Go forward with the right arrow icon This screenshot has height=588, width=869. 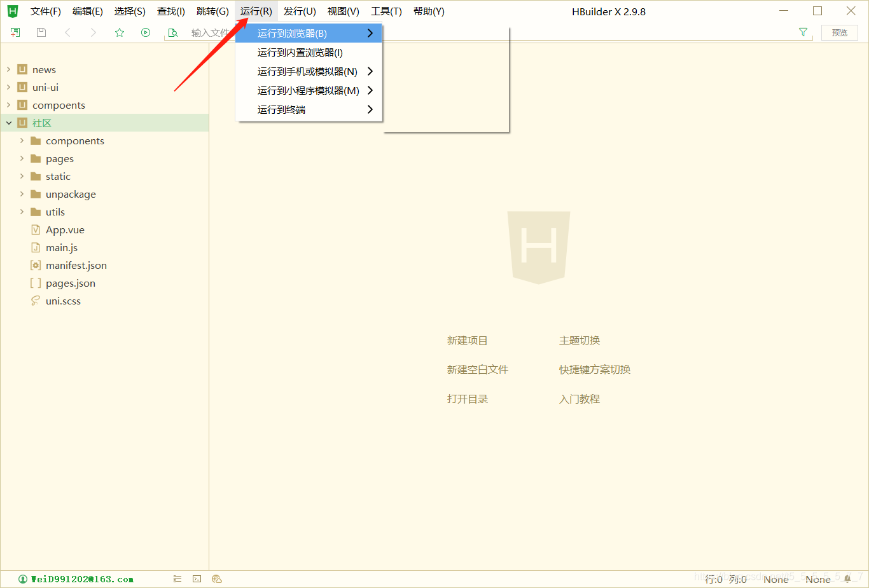point(94,32)
